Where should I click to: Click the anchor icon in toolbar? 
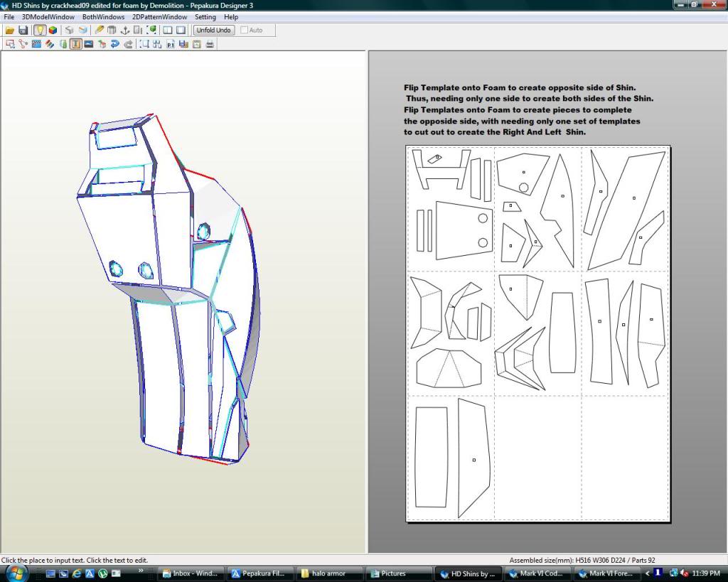click(125, 31)
